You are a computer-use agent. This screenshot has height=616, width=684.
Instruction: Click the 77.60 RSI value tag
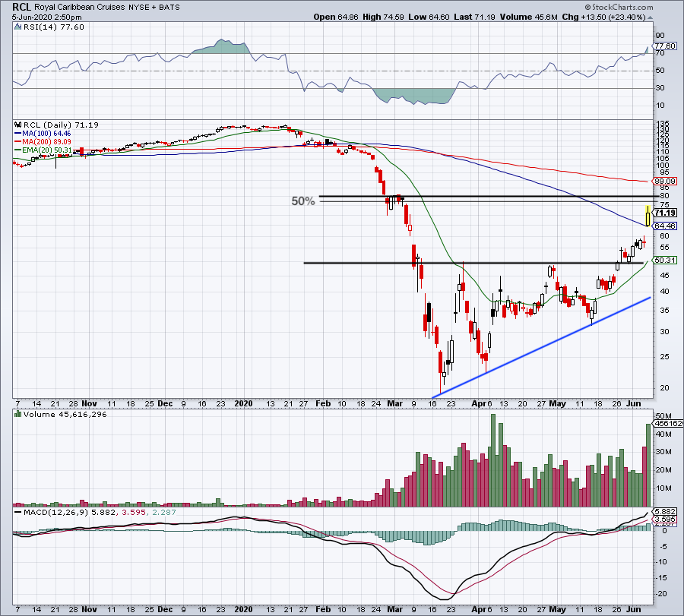click(x=665, y=46)
